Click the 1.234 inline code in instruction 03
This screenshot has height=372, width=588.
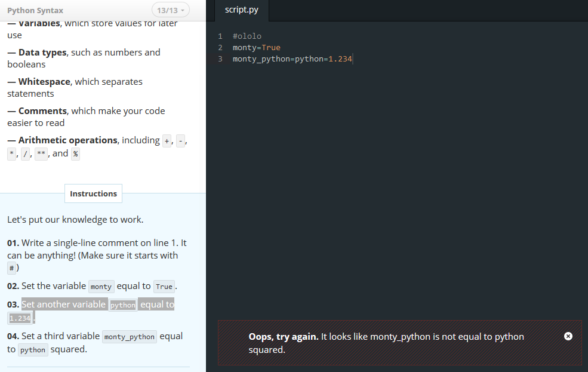[x=20, y=318]
